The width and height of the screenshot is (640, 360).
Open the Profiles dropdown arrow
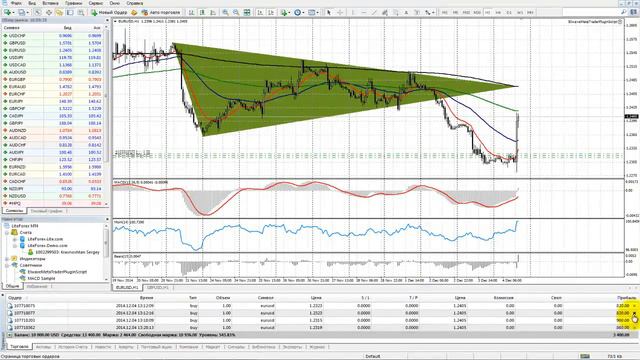[27, 13]
